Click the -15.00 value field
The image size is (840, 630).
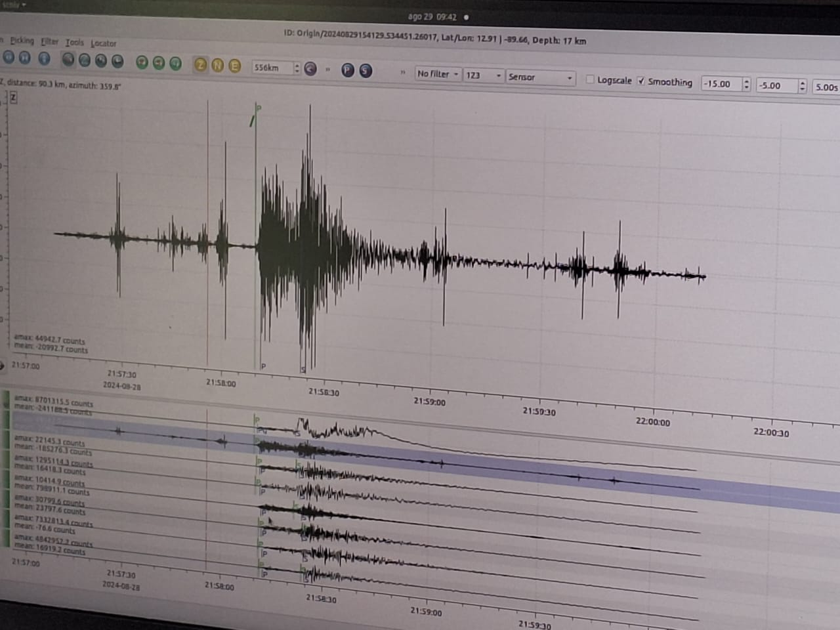pyautogui.click(x=720, y=84)
